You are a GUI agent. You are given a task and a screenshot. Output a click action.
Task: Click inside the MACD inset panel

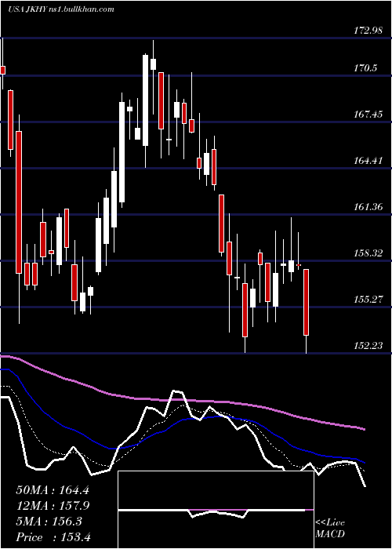pyautogui.click(x=216, y=510)
